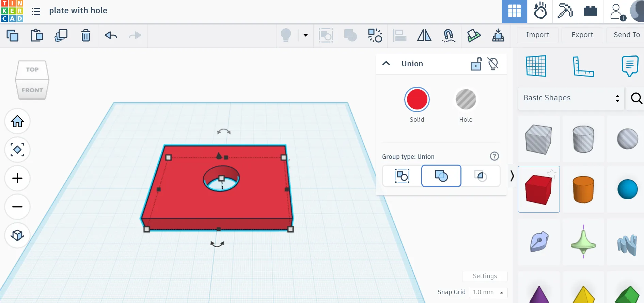The image size is (644, 303).
Task: Collapse the Union inspector panel
Action: click(x=386, y=64)
